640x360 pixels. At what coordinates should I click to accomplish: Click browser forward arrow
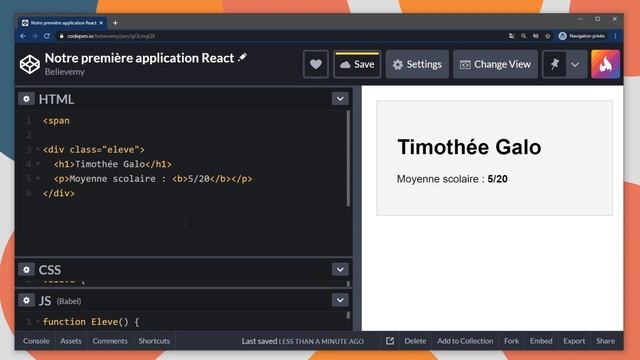(35, 36)
